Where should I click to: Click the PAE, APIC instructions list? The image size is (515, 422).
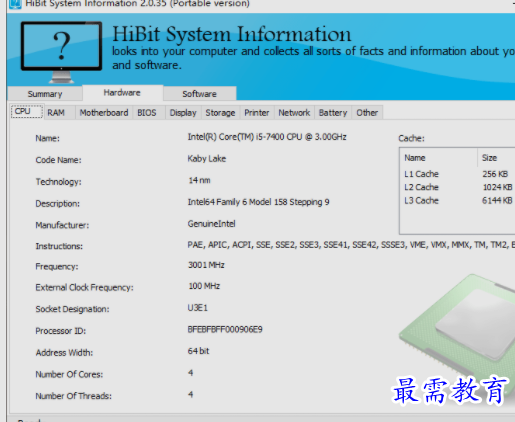coord(351,245)
